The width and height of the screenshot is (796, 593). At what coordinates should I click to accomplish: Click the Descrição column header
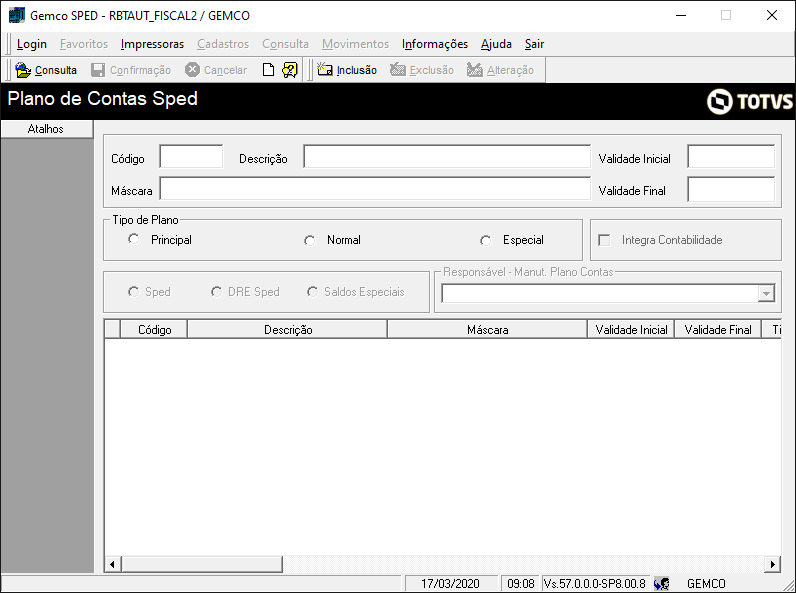click(287, 330)
